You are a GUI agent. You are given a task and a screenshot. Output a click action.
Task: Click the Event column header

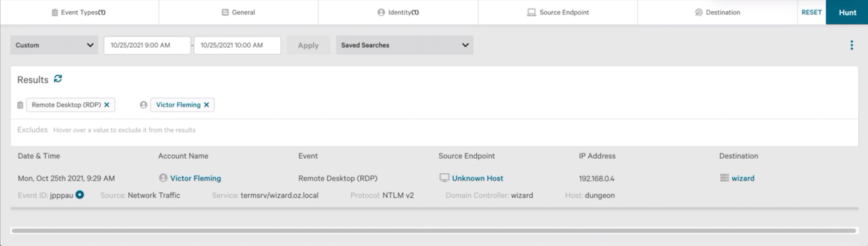tap(308, 156)
